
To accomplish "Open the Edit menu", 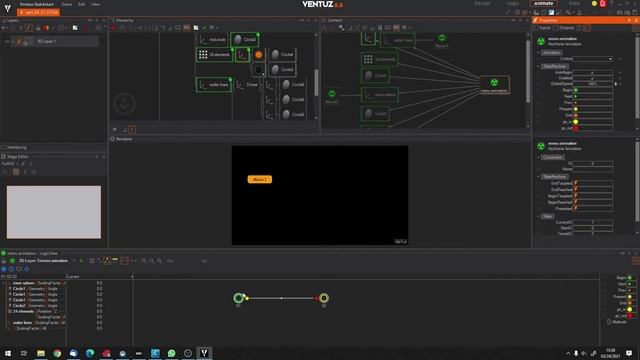I will click(82, 4).
